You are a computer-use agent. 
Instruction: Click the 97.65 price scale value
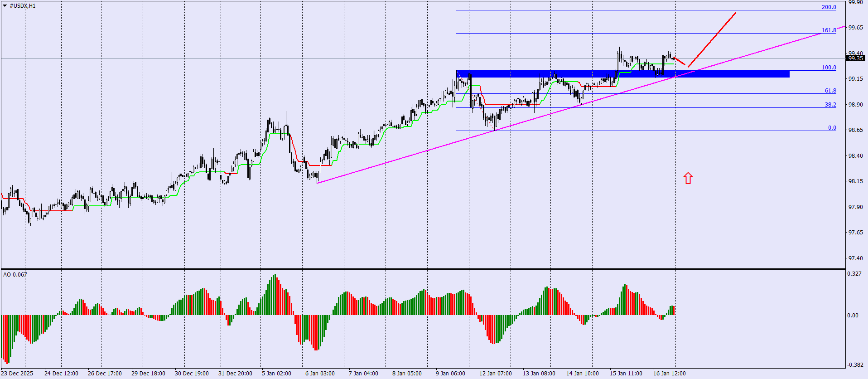[855, 233]
